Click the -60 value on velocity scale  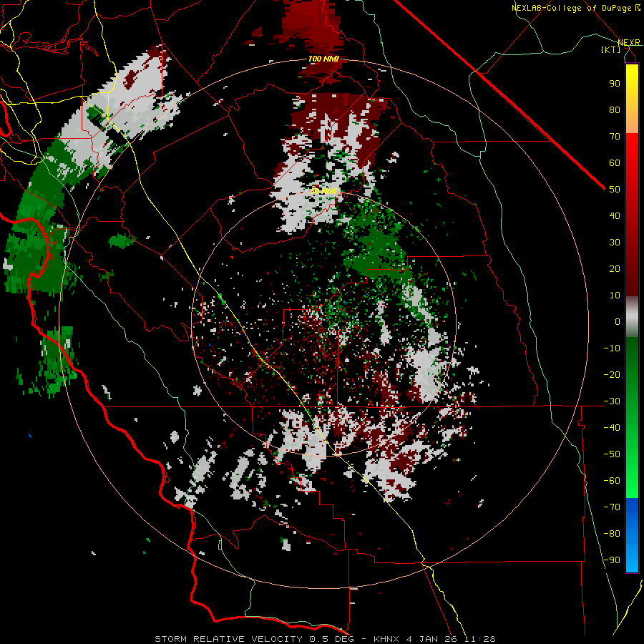612,481
